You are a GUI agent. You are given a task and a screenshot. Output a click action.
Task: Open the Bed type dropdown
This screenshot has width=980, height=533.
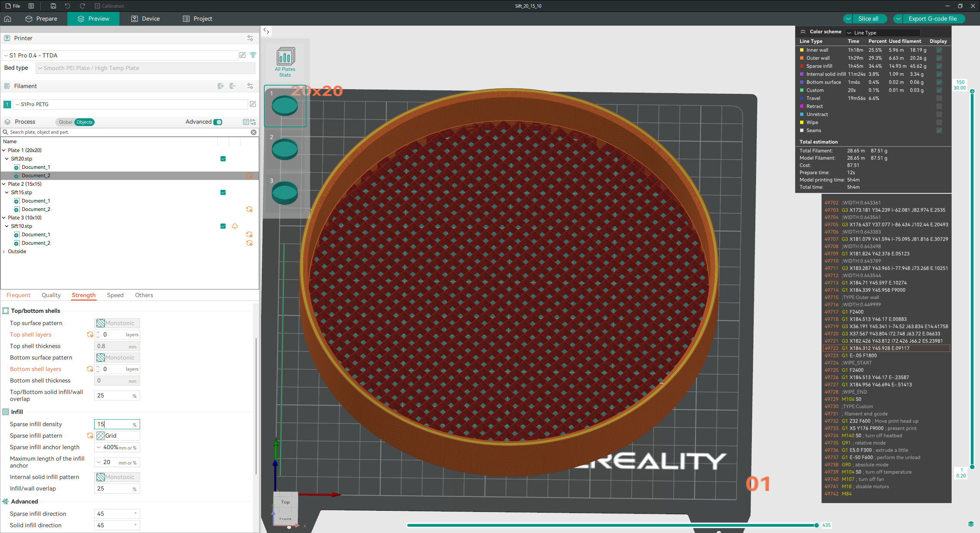coord(145,68)
